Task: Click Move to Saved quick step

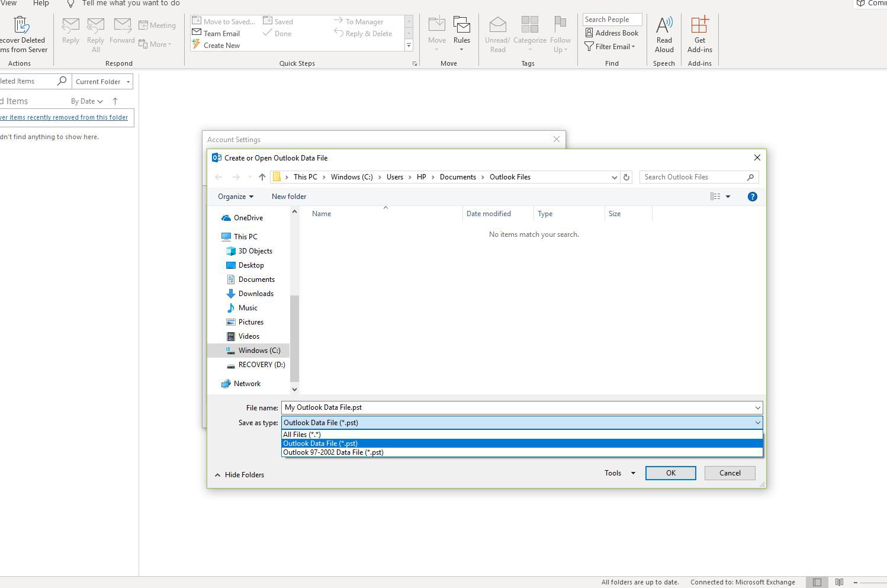Action: 224,21
